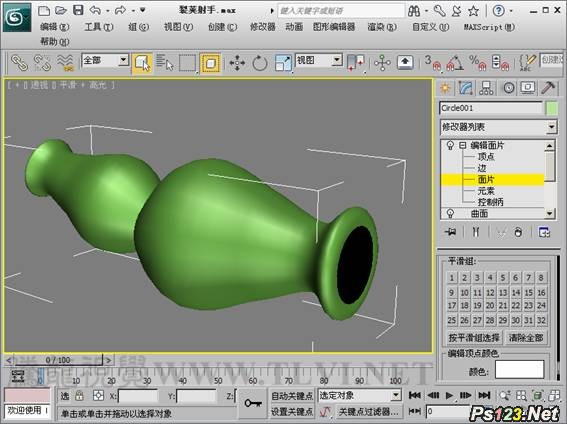This screenshot has height=424, width=567.
Task: Click the Clear All smoothing button
Action: 526,338
